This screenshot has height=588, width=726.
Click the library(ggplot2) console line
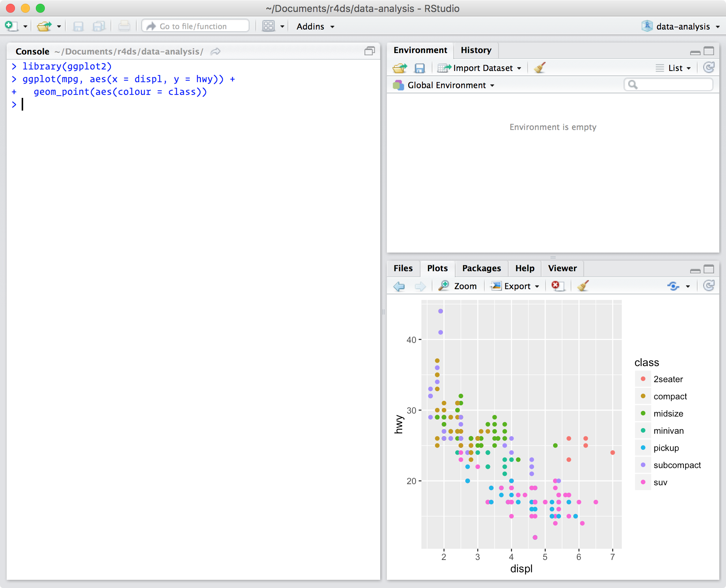click(x=67, y=66)
